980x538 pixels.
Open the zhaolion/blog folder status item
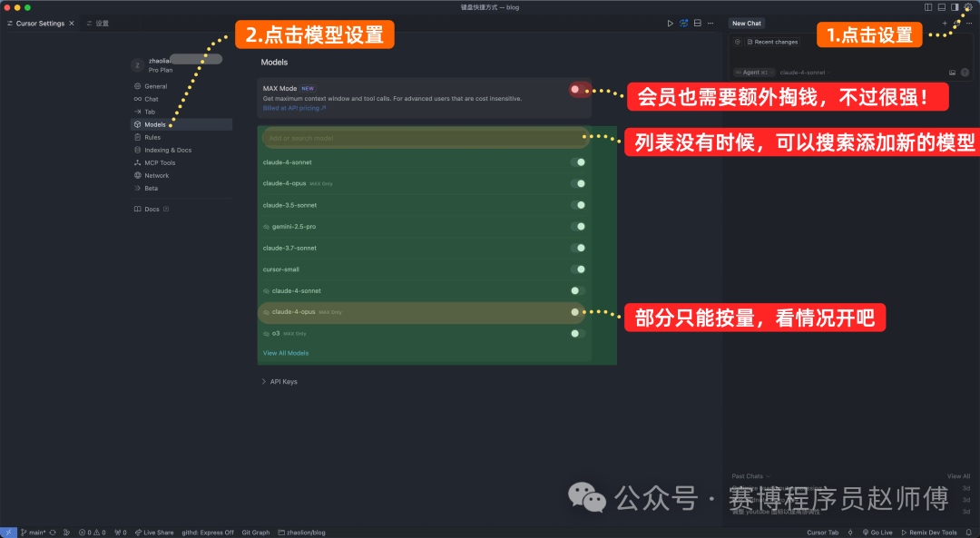301,533
